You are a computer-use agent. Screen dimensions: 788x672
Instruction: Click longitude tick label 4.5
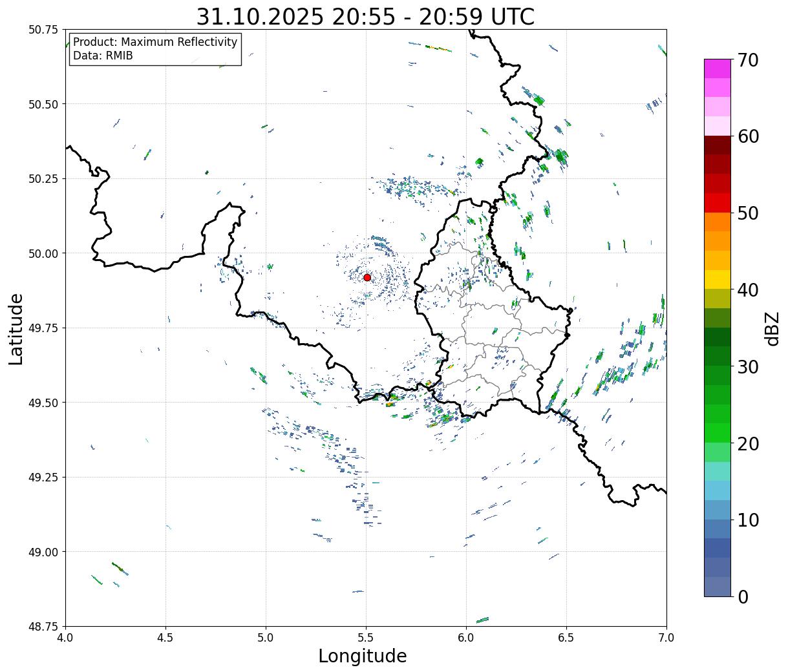(165, 637)
